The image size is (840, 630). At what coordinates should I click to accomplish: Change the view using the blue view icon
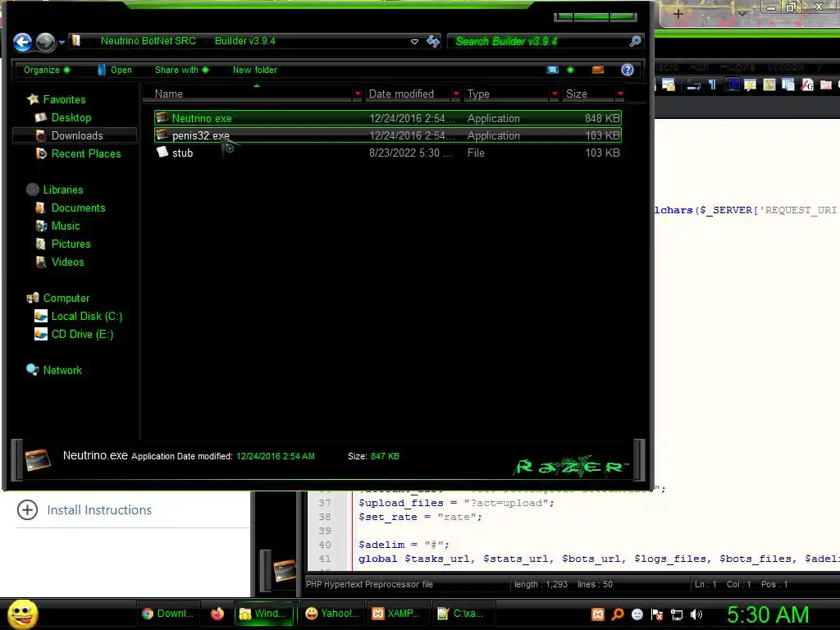click(552, 70)
